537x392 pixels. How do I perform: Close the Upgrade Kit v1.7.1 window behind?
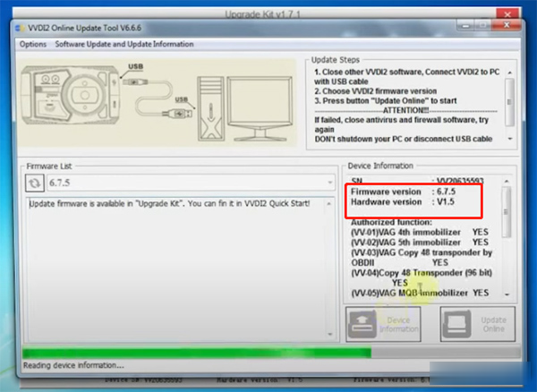tap(507, 13)
